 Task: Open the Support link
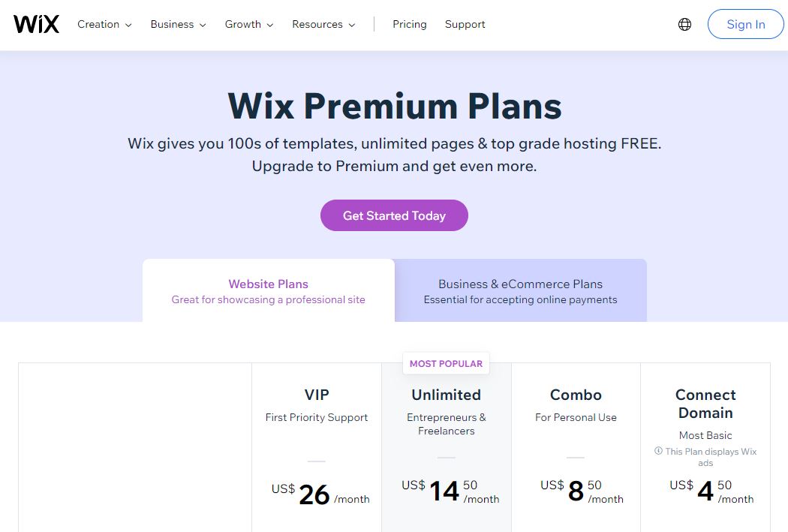[465, 24]
